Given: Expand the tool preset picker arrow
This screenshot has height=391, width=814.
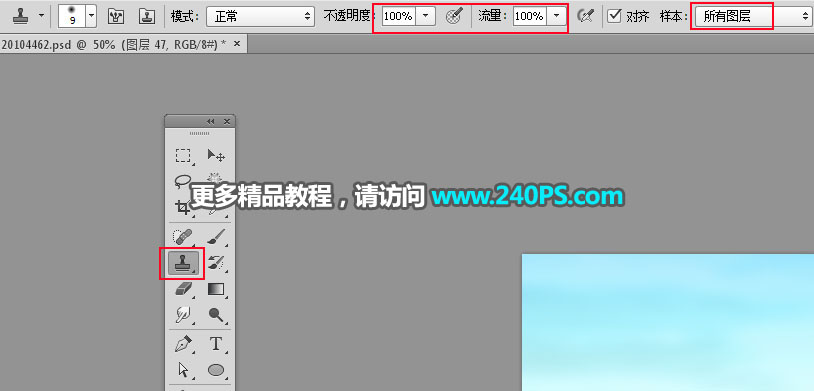Looking at the screenshot, I should pos(41,16).
